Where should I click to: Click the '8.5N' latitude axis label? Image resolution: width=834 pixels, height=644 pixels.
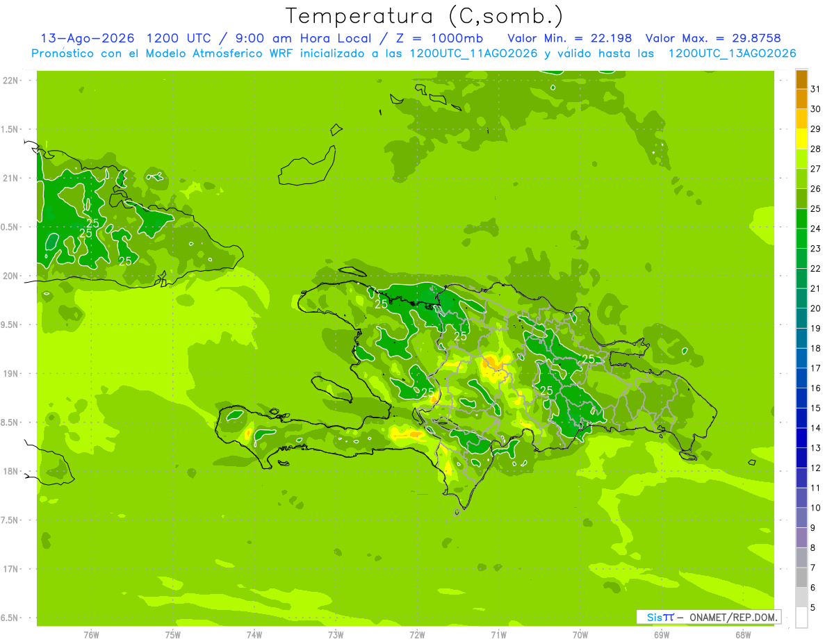10,422
